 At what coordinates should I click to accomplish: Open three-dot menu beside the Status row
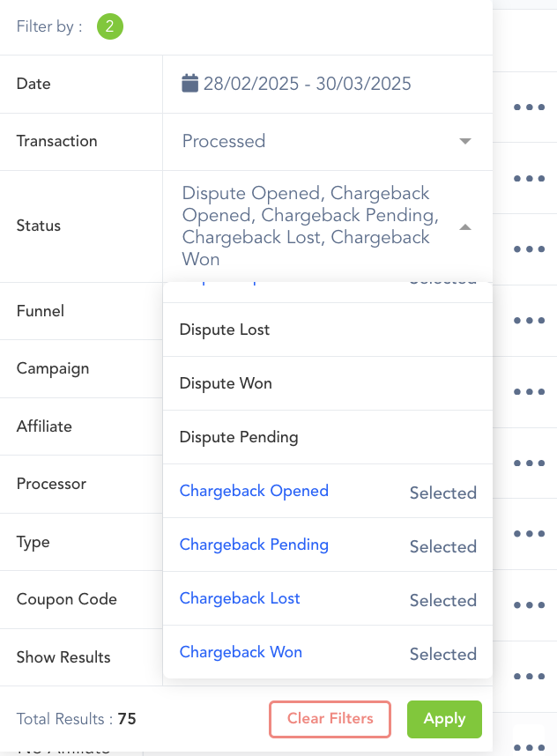pos(529,249)
